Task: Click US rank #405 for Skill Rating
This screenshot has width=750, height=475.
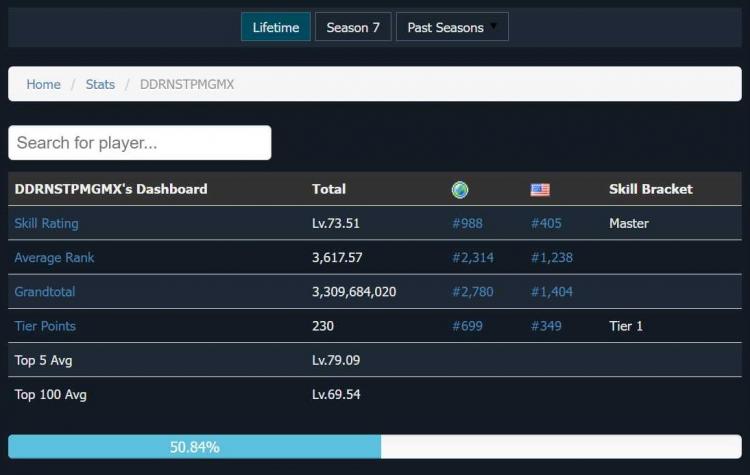Action: point(546,223)
